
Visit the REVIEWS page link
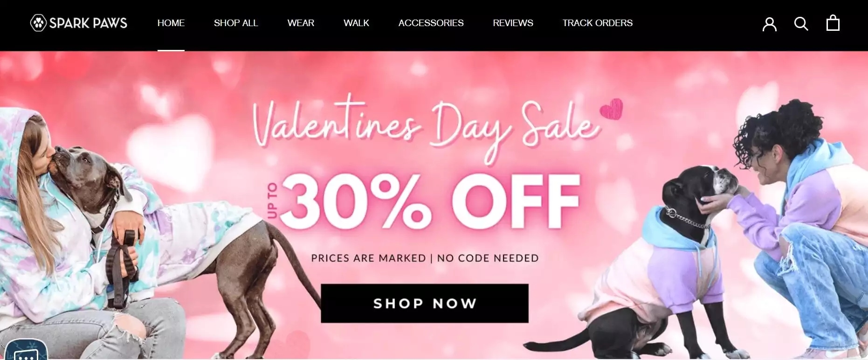tap(513, 23)
